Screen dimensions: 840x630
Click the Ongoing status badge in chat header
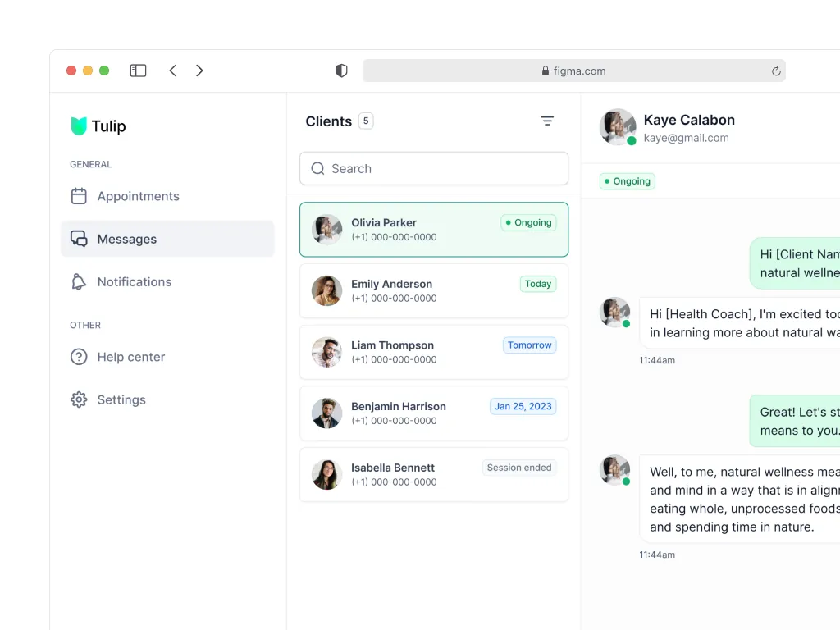pyautogui.click(x=628, y=181)
